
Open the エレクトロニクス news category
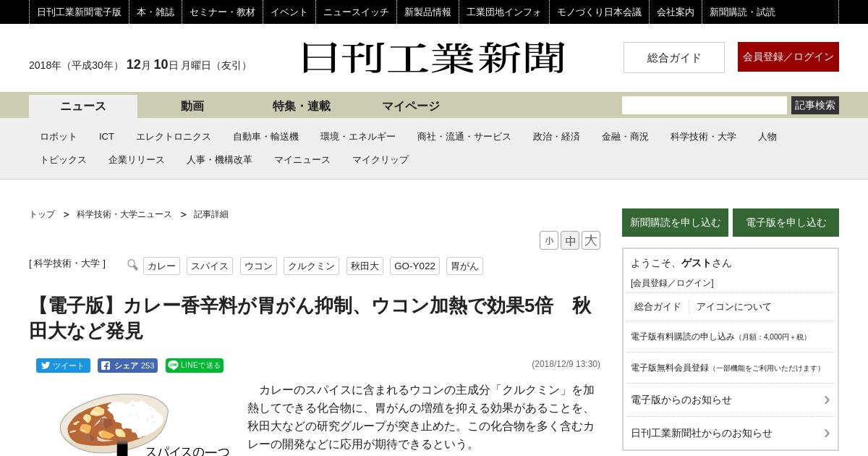point(174,136)
